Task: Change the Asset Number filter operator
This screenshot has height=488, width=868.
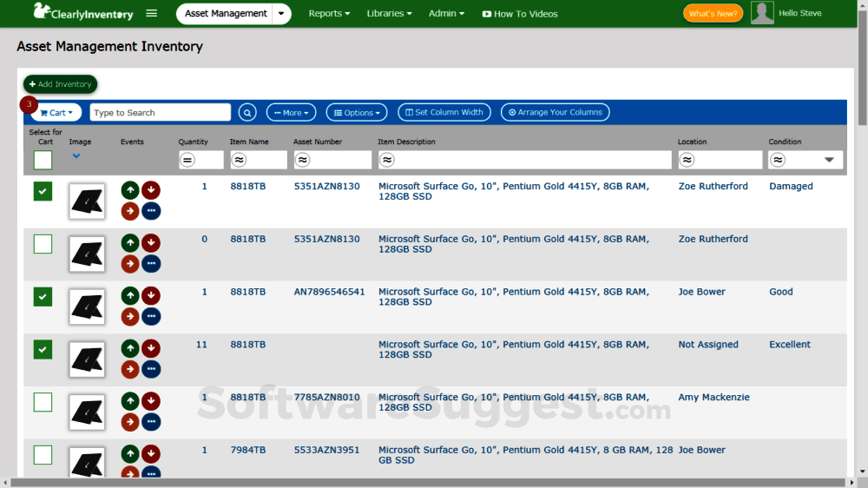Action: coord(302,160)
